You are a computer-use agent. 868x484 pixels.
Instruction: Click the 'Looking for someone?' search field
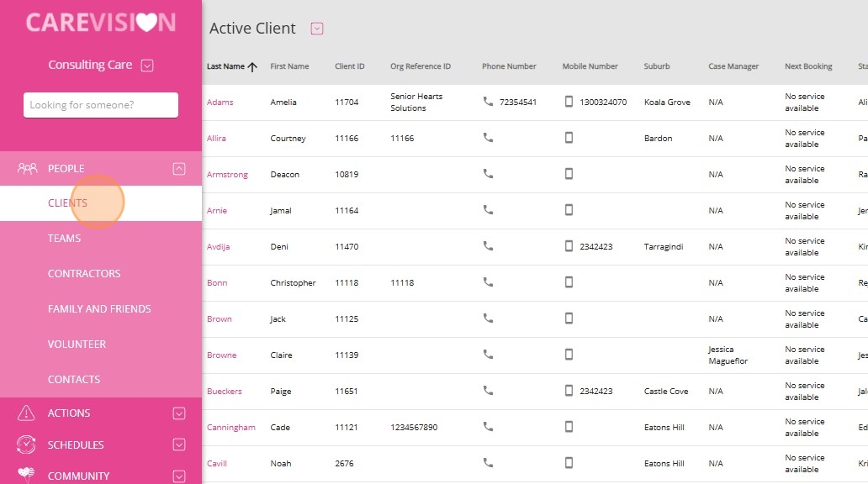tap(101, 105)
